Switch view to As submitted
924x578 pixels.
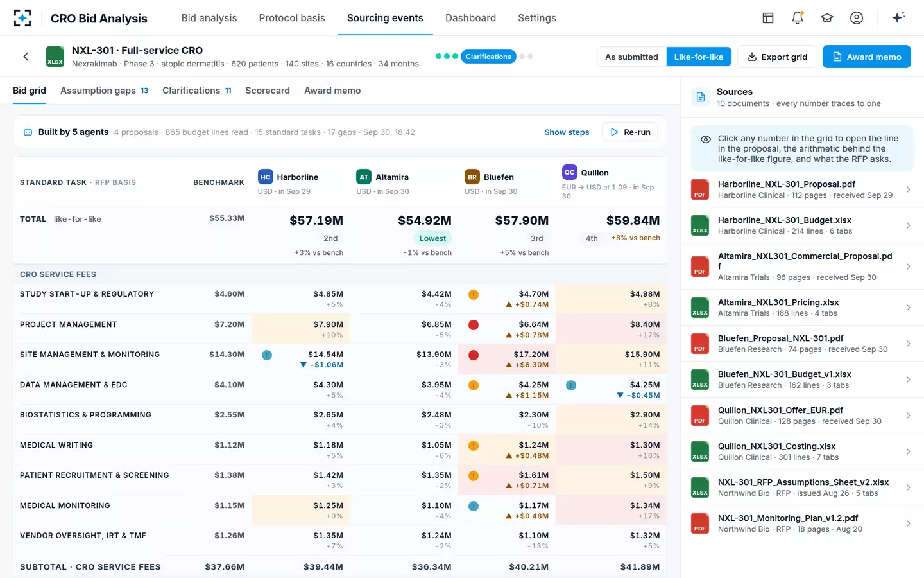point(631,57)
